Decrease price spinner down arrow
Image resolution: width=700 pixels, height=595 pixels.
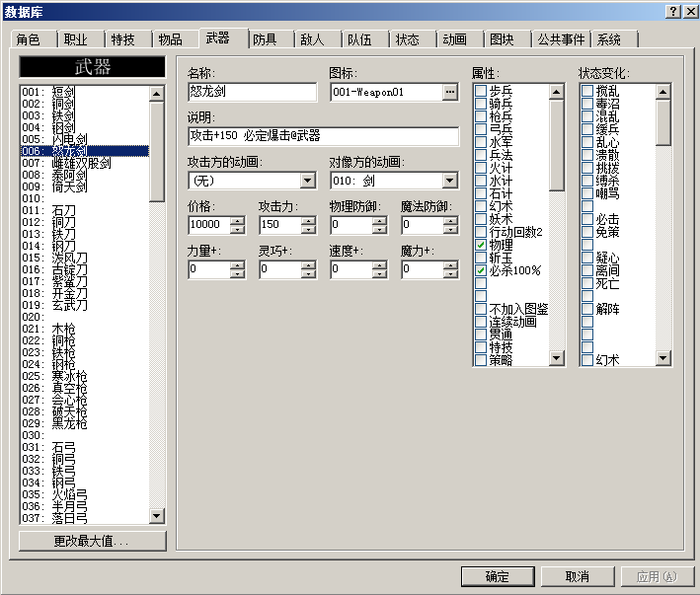238,229
